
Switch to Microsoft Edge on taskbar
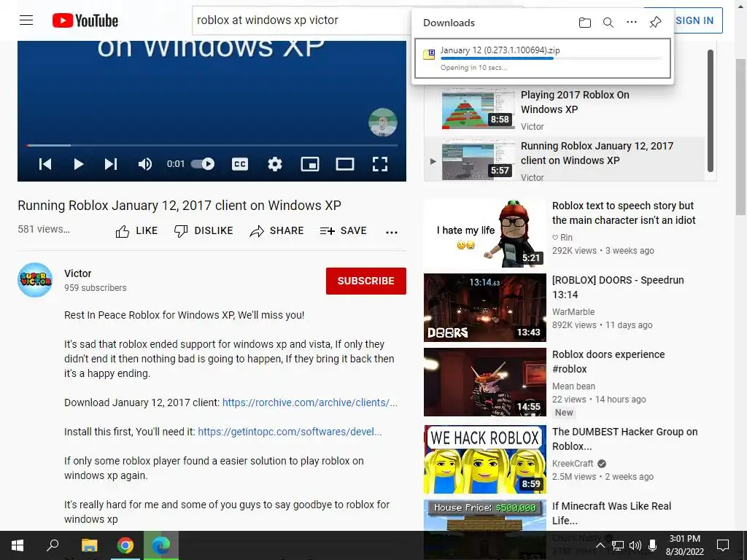(x=161, y=545)
